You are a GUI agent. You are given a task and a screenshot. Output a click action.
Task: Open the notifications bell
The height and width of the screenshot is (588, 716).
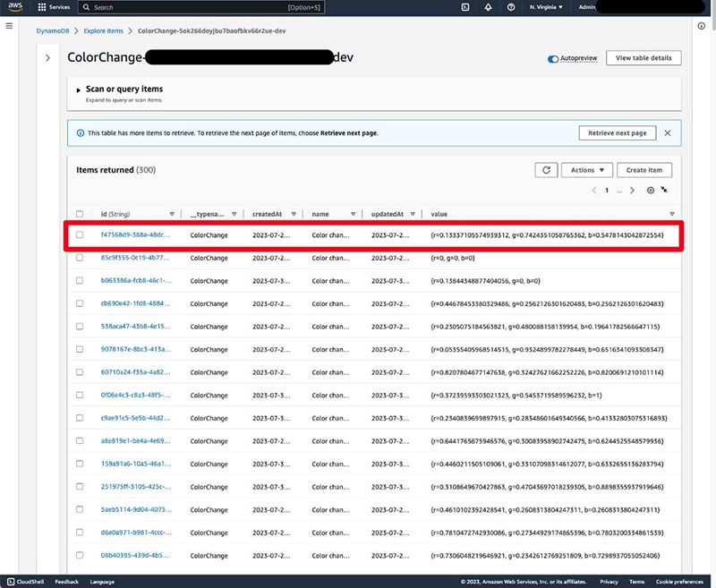(488, 7)
